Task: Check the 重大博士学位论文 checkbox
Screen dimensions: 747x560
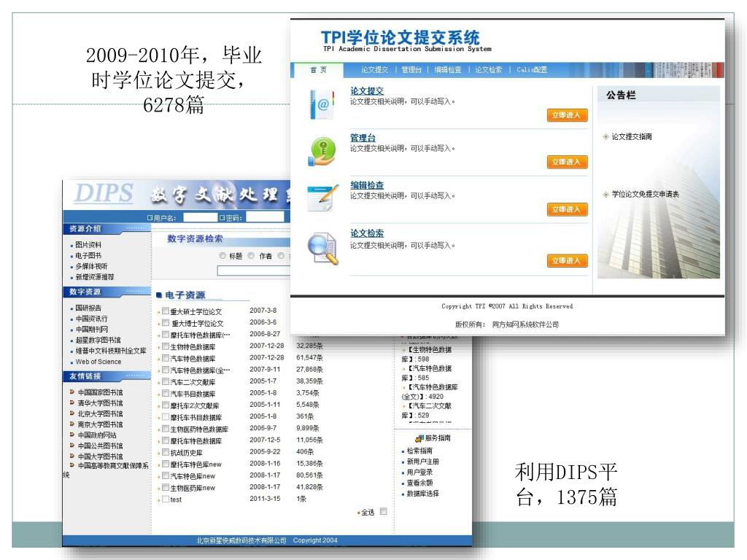Action: 166,323
